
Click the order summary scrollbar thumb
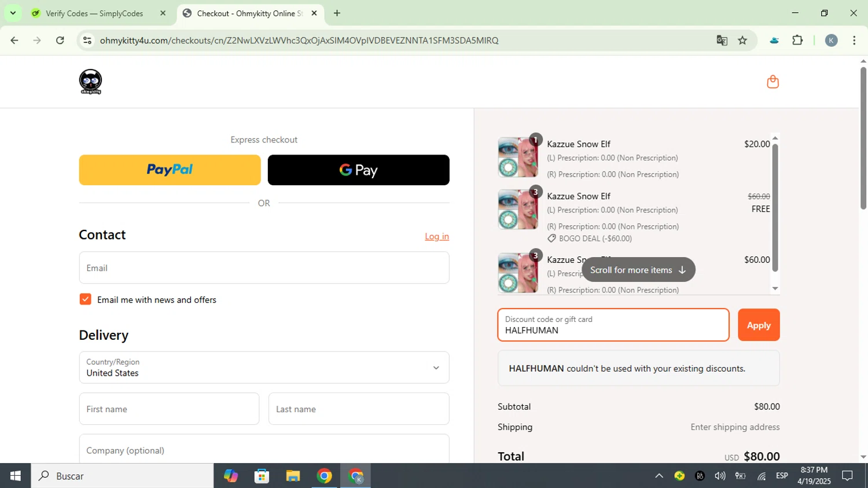point(775,207)
